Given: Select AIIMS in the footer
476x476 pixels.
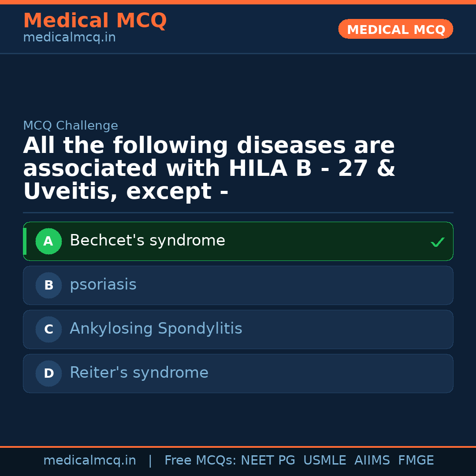Looking at the screenshot, I should pyautogui.click(x=372, y=461).
